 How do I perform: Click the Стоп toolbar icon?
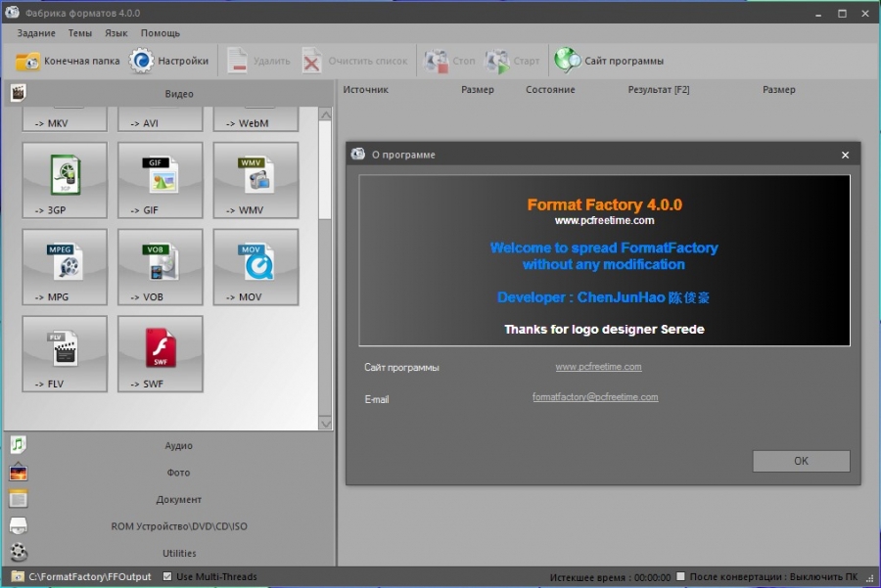[436, 61]
